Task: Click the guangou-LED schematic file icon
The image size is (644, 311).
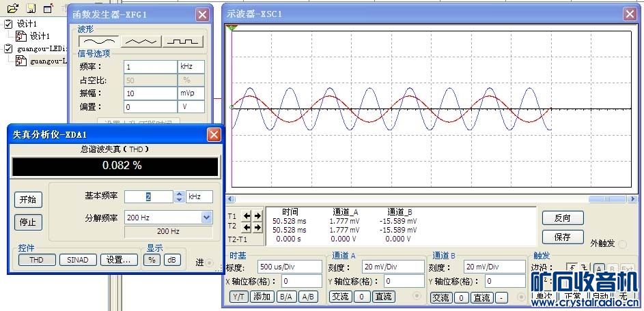Action: click(21, 61)
